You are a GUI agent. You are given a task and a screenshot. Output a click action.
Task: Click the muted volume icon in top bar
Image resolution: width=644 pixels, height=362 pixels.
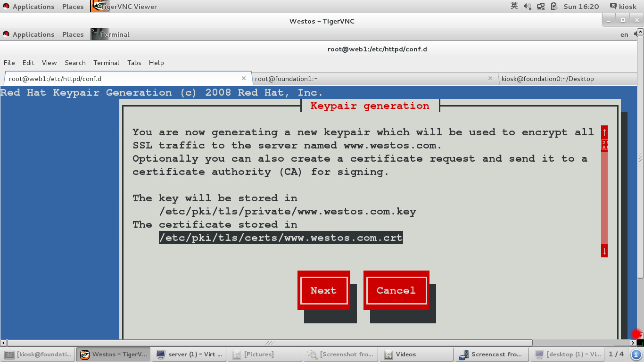click(527, 7)
